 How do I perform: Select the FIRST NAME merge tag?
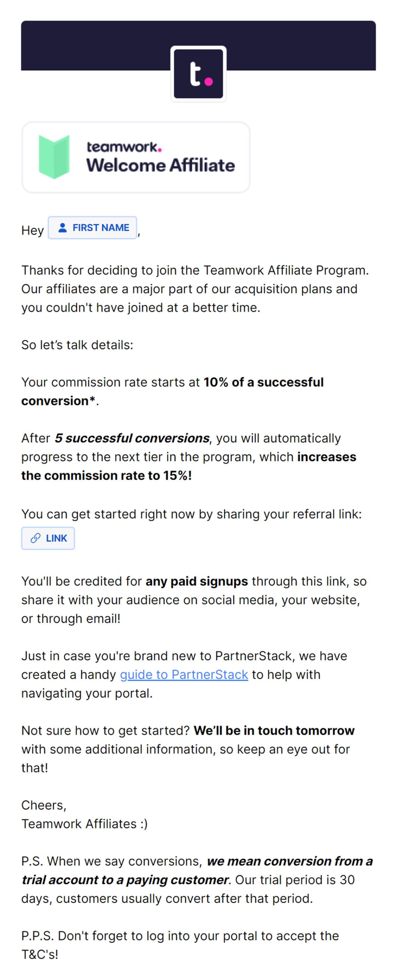[92, 227]
